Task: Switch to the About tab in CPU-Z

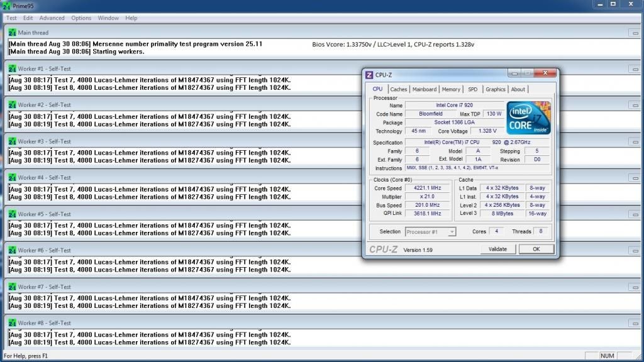Action: click(518, 89)
